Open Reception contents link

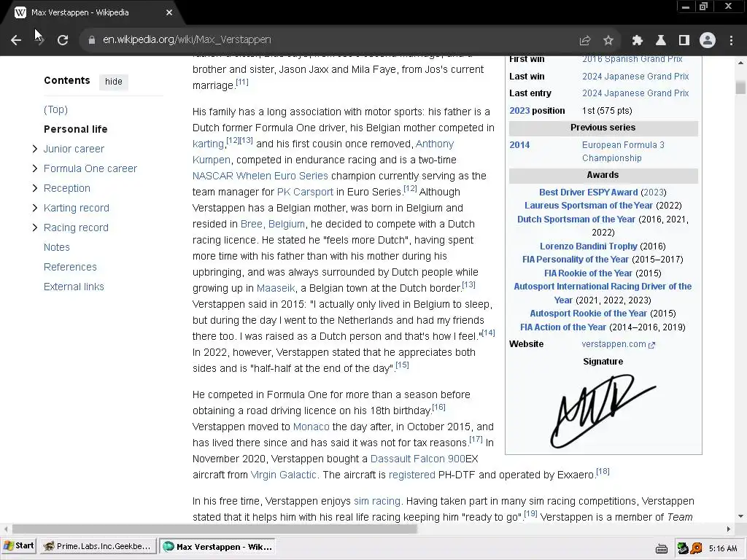point(66,188)
